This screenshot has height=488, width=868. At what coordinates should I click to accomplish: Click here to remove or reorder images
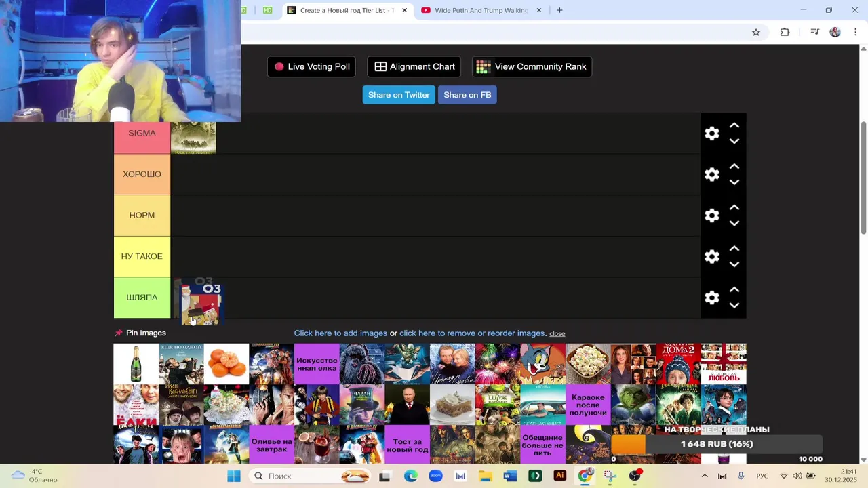coord(473,333)
